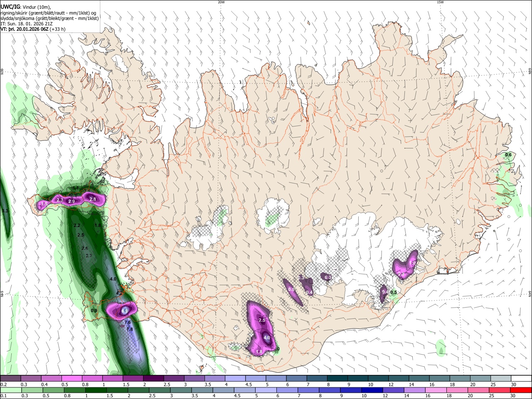Click the UWC/IG title text
The image size is (532, 399).
pos(10,7)
